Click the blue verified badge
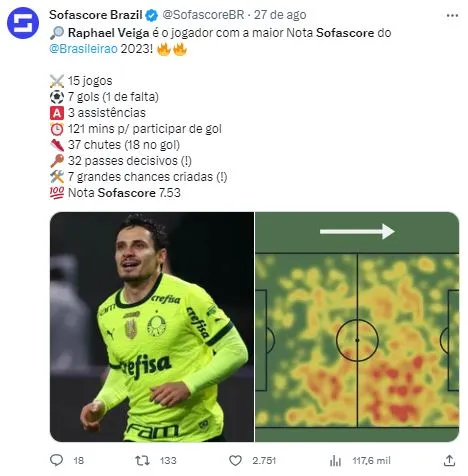The width and height of the screenshot is (468, 476). pos(152,15)
